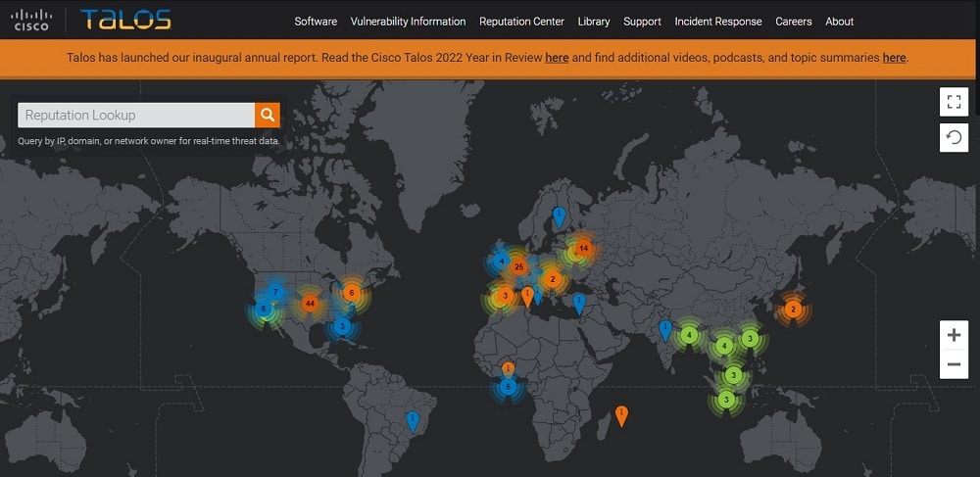Image resolution: width=980 pixels, height=477 pixels.
Task: Select the blue cluster marker labeled 7
Action: 275,292
